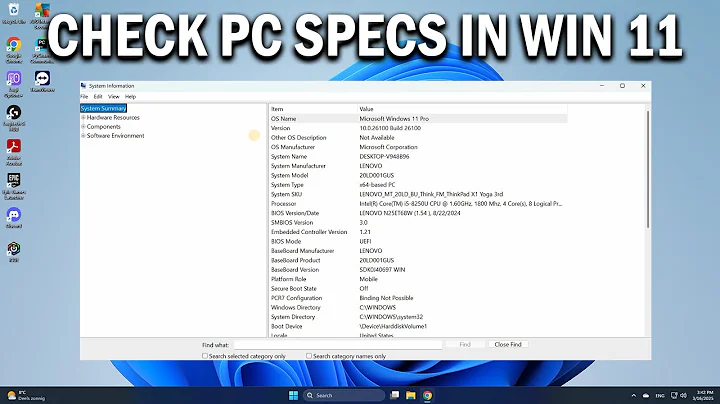Screen dimensions: 720x404
Task: Open the View menu
Action: (x=113, y=97)
